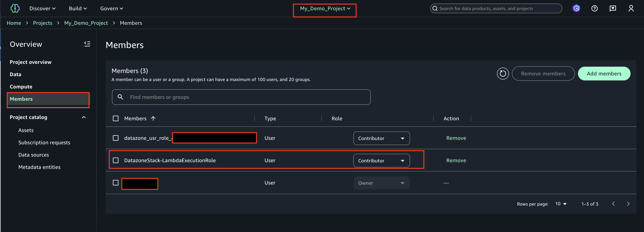The width and height of the screenshot is (644, 232).
Task: Click the Add members button
Action: (x=604, y=74)
